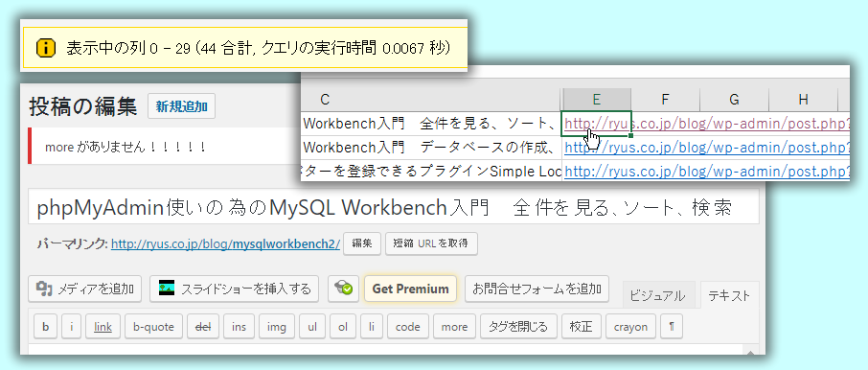868x370 pixels.
Task: Click the b quicktag button
Action: [45, 327]
